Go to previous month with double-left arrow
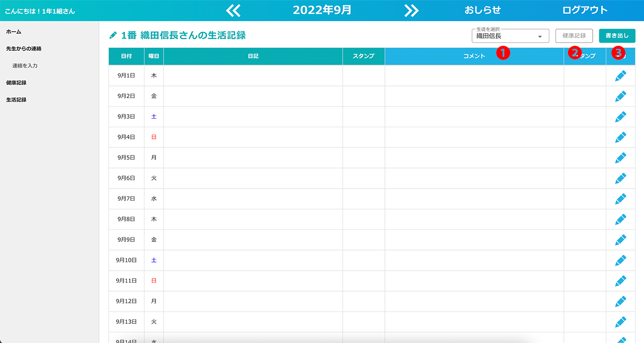The width and height of the screenshot is (644, 343). pyautogui.click(x=233, y=10)
